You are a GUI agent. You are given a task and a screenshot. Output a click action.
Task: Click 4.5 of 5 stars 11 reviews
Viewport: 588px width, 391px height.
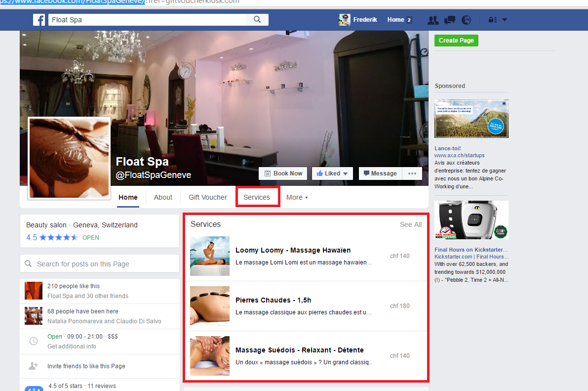82,386
